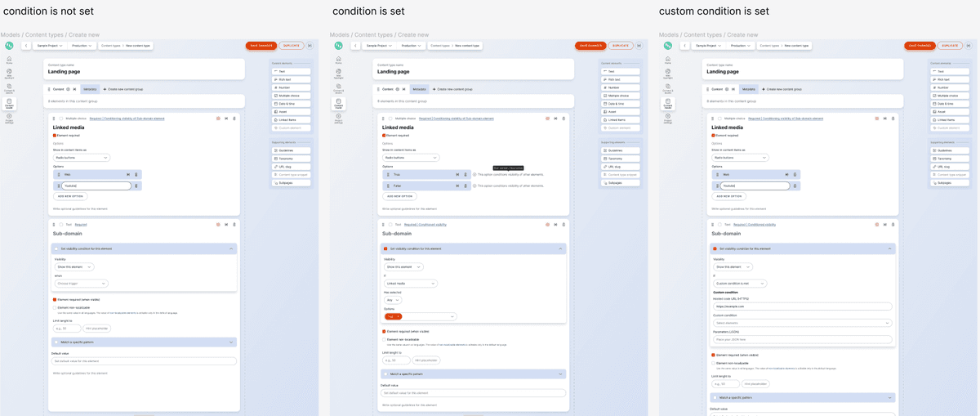Click the 'Hosted code URL' input field
Image resolution: width=980 pixels, height=416 pixels.
[802, 307]
